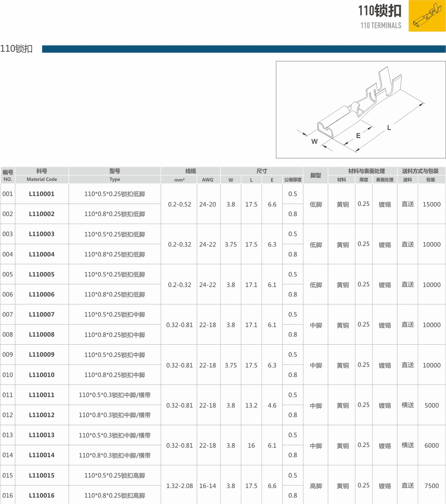
Task: Click the dark blue section divider bar
Action: tap(243, 49)
